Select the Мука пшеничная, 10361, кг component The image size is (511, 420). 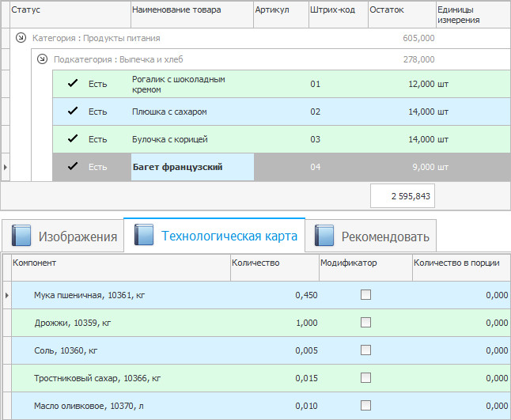(x=261, y=295)
